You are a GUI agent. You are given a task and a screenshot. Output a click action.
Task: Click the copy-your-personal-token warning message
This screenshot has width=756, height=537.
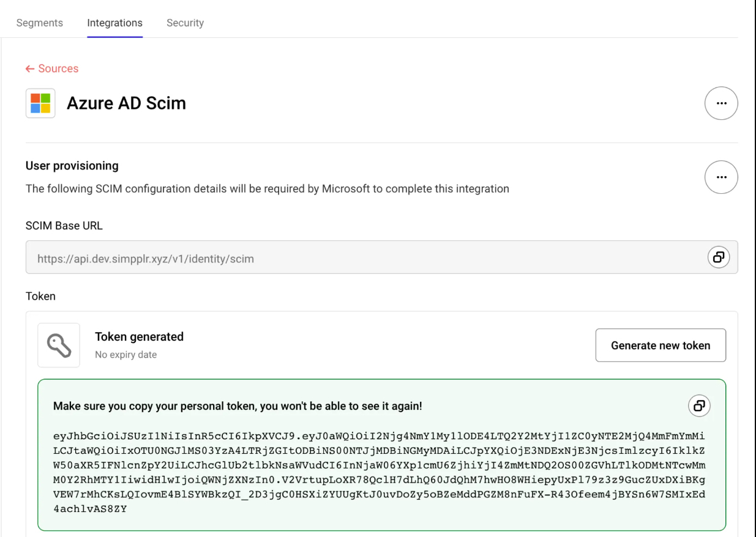tap(238, 406)
